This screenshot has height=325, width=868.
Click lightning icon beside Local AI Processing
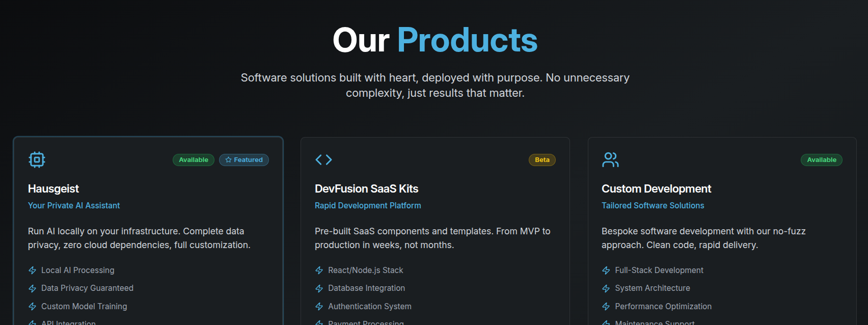click(33, 270)
